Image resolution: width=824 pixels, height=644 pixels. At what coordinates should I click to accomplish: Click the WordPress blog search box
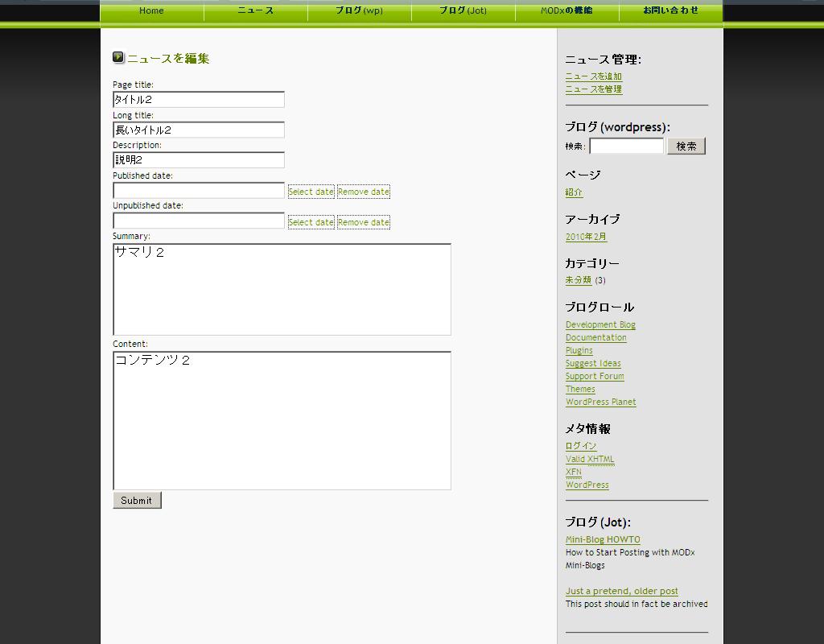(626, 146)
